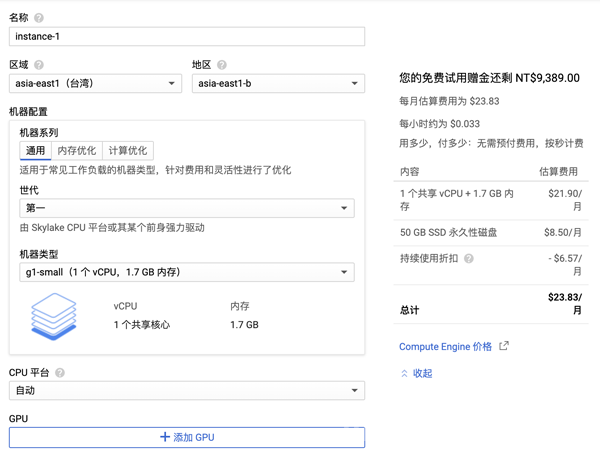Click the double chevron collapse icon
Screen dimensions: 600x461
[404, 374]
